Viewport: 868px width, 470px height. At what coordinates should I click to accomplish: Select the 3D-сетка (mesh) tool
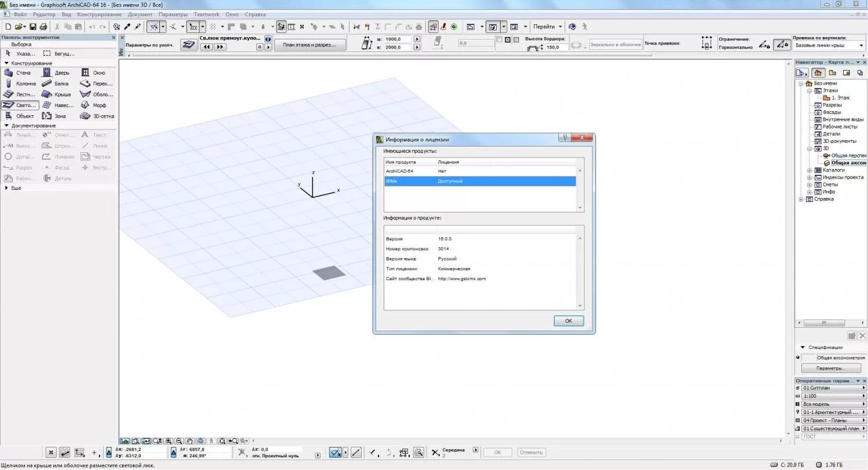pos(96,116)
